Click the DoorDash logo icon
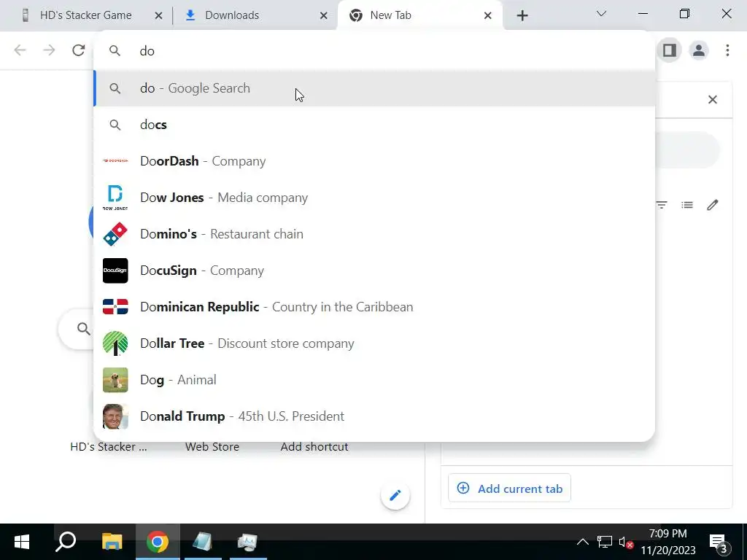 (115, 161)
